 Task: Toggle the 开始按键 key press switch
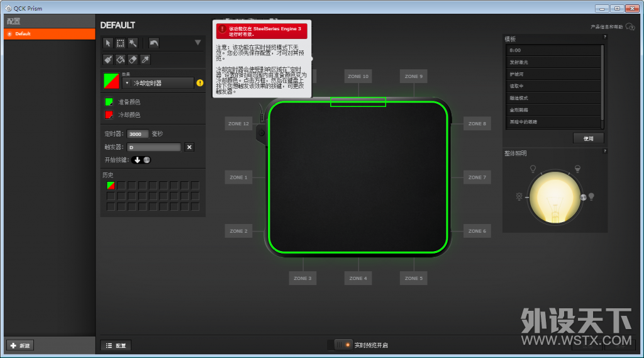point(142,160)
